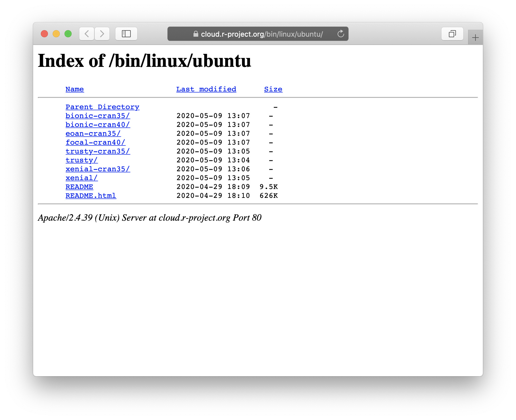Screen dimensions: 516x420
Task: Open the README file
Action: [x=79, y=187]
